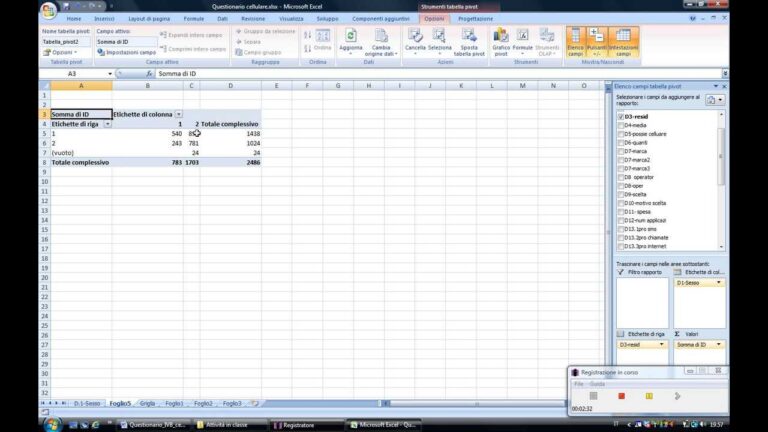Pause recording with yellow pause button
This screenshot has height=432, width=768.
click(649, 396)
